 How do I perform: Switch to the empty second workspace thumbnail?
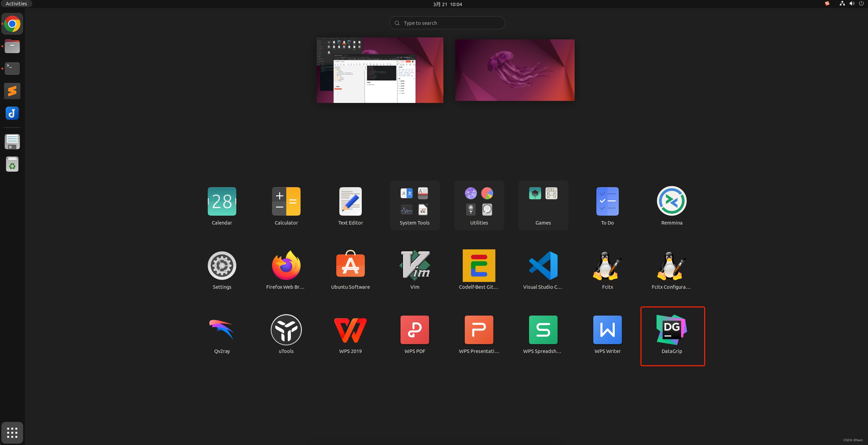515,70
